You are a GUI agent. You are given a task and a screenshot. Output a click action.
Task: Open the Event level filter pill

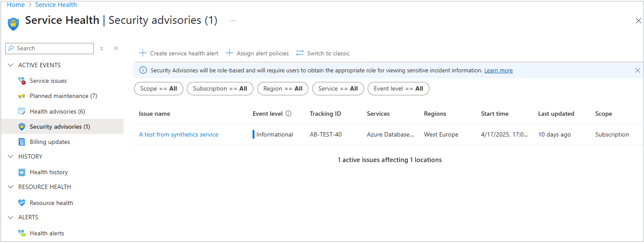pyautogui.click(x=398, y=89)
